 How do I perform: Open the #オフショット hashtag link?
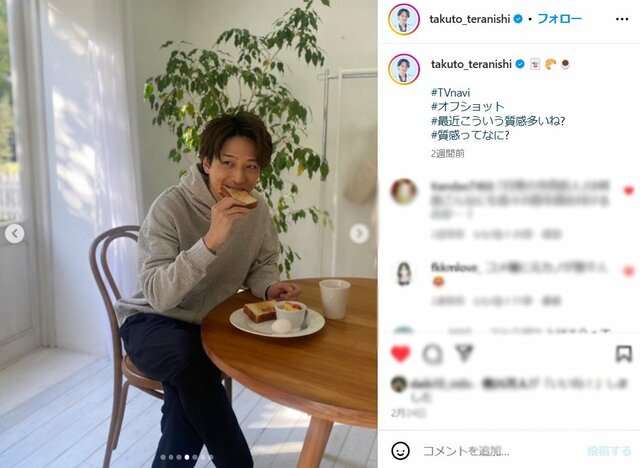pos(468,106)
